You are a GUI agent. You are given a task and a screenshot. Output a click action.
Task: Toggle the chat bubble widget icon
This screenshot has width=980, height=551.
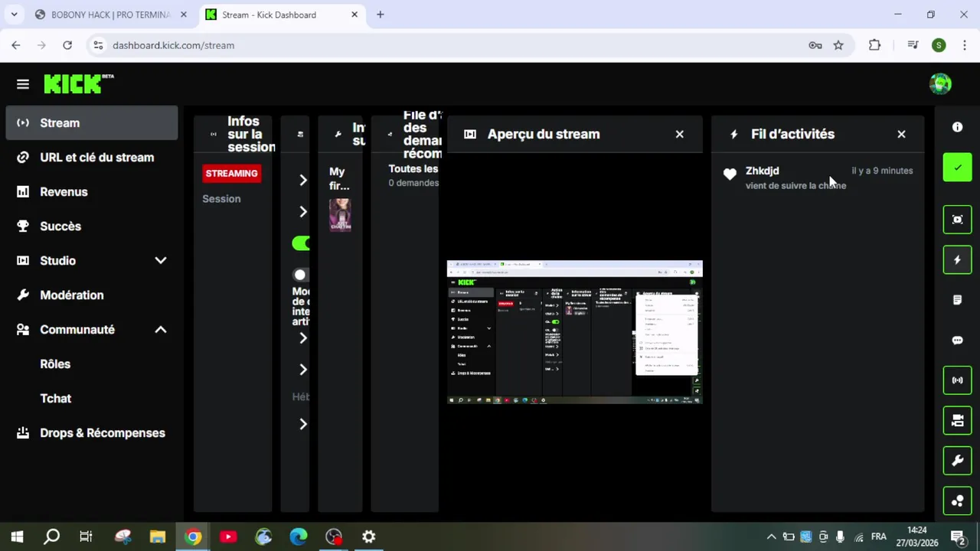[957, 341]
